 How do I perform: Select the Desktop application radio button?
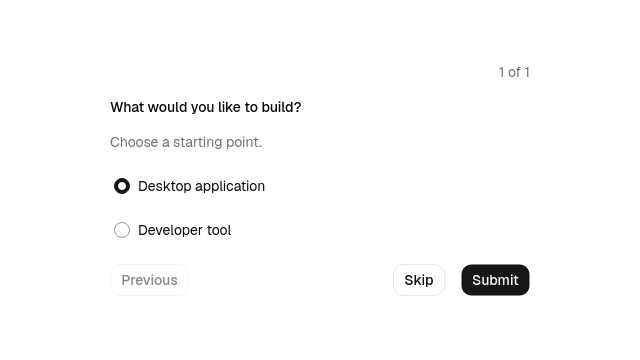click(122, 186)
